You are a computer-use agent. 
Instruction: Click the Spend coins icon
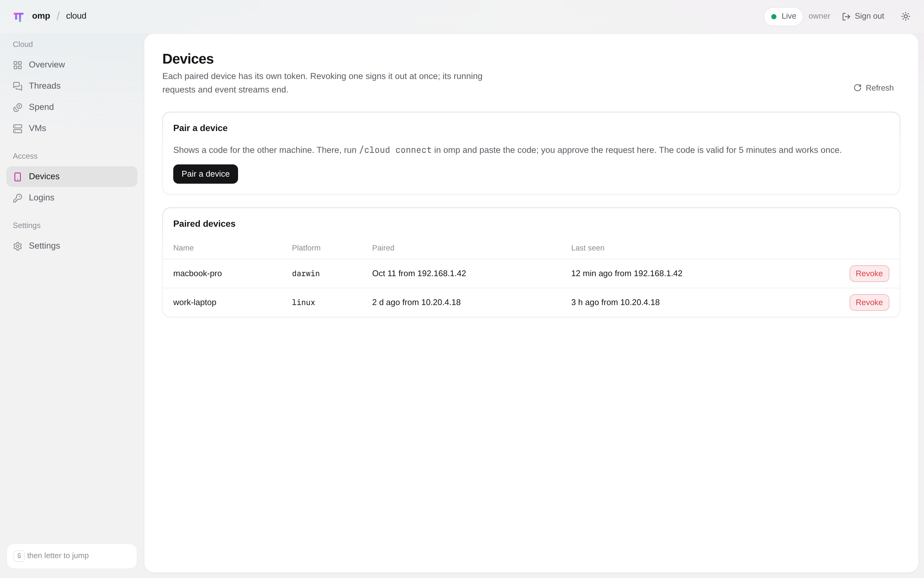(x=18, y=108)
